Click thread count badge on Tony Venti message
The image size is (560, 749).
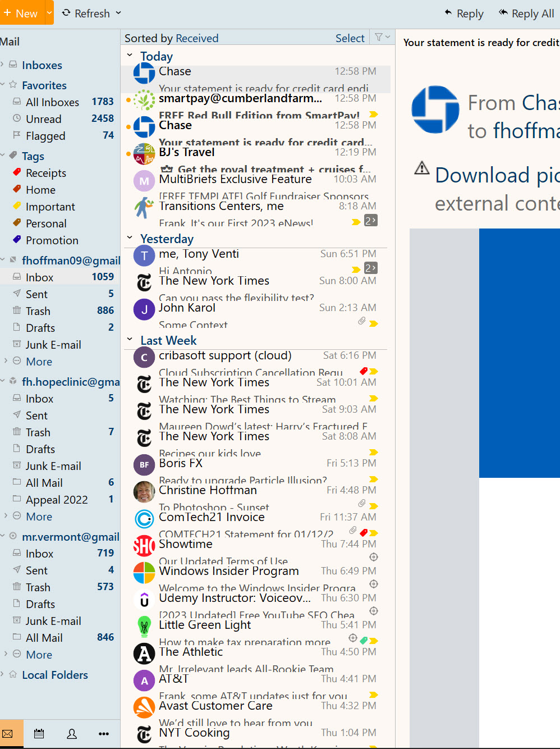pos(371,268)
